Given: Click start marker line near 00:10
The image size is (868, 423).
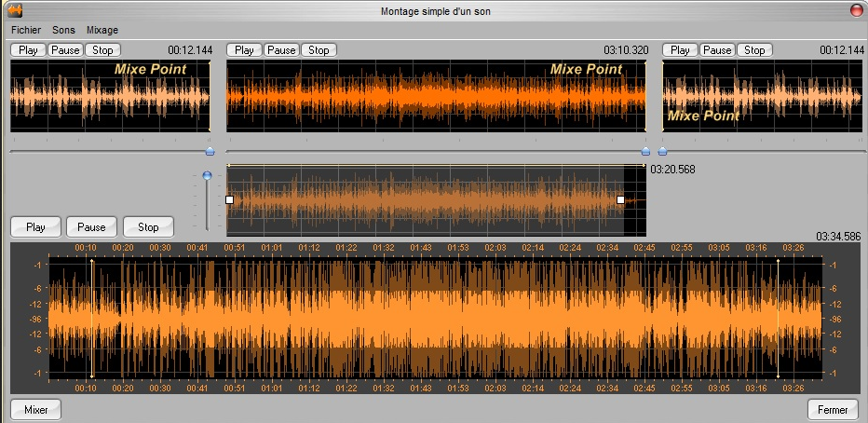Looking at the screenshot, I should coord(92,319).
